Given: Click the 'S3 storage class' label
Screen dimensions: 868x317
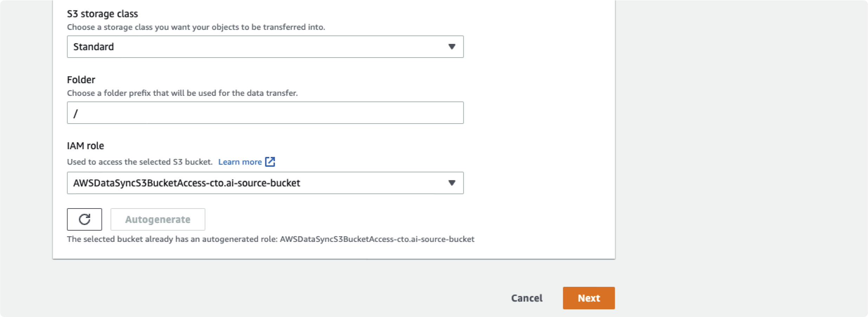Looking at the screenshot, I should (x=103, y=14).
